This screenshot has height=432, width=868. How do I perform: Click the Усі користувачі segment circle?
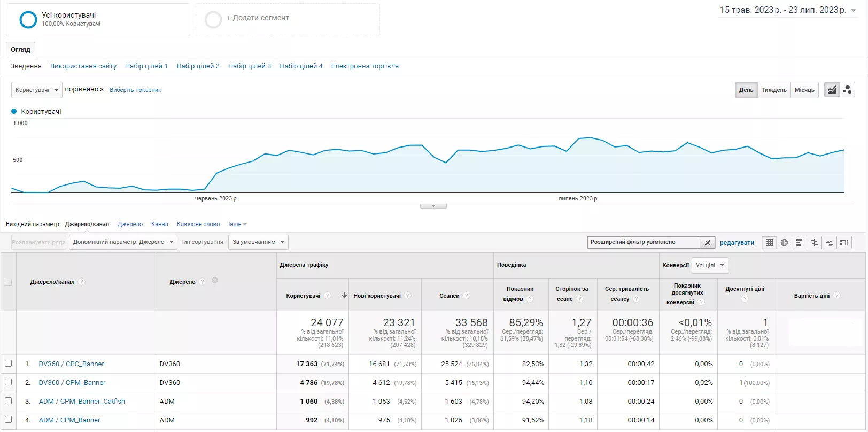28,20
